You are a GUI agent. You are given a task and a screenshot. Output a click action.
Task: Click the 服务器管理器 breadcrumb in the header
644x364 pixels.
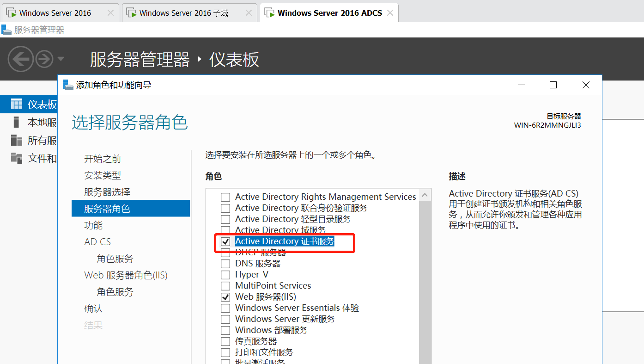click(140, 60)
